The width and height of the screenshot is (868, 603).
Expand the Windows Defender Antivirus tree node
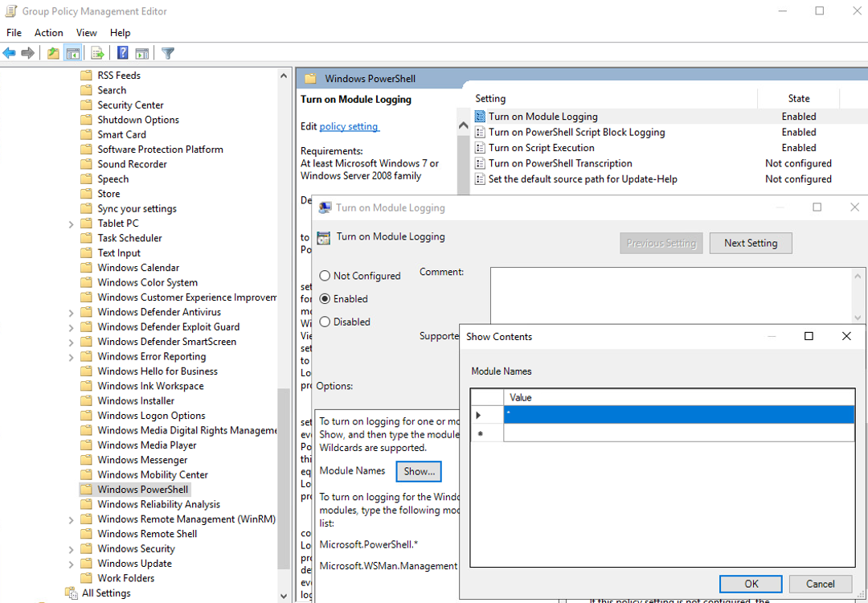pyautogui.click(x=72, y=313)
